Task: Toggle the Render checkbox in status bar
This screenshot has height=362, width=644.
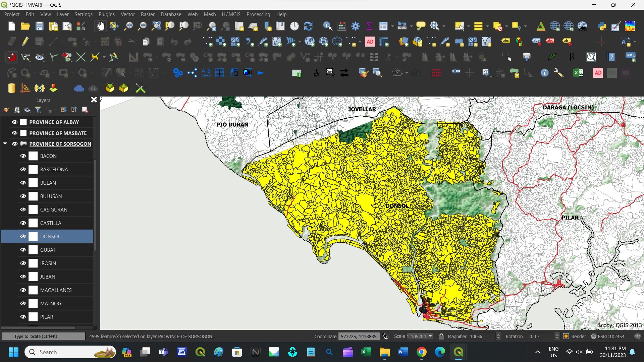Action: 566,336
